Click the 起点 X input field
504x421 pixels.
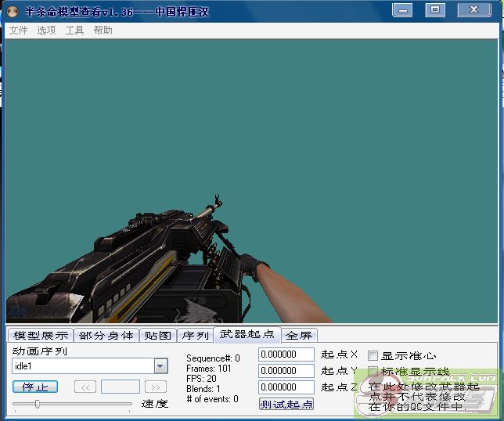286,354
